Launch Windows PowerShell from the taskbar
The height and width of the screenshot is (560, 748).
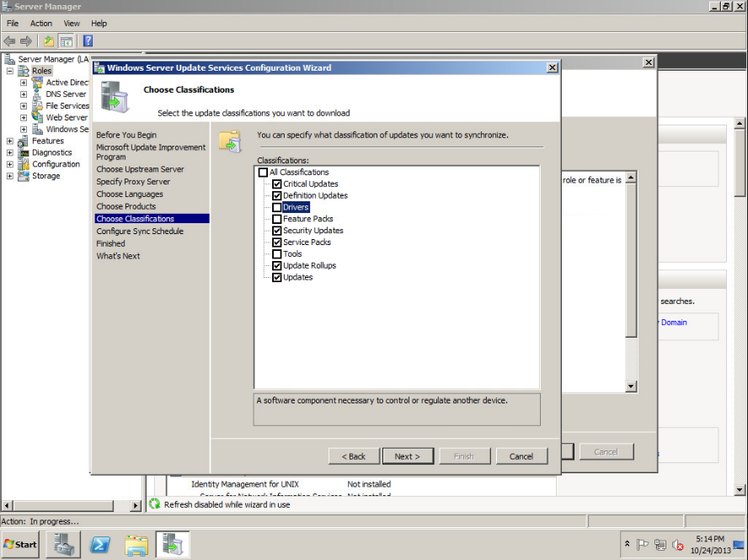point(99,544)
